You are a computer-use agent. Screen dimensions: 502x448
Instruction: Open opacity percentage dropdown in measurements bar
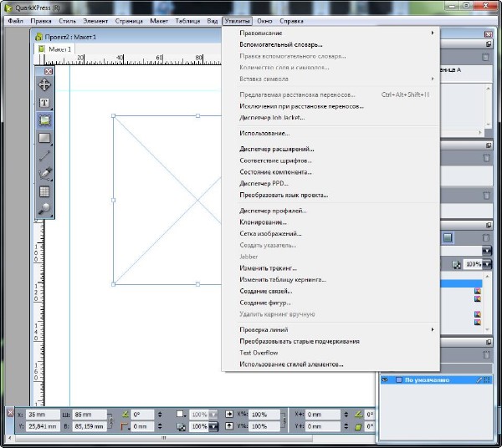pos(213,427)
